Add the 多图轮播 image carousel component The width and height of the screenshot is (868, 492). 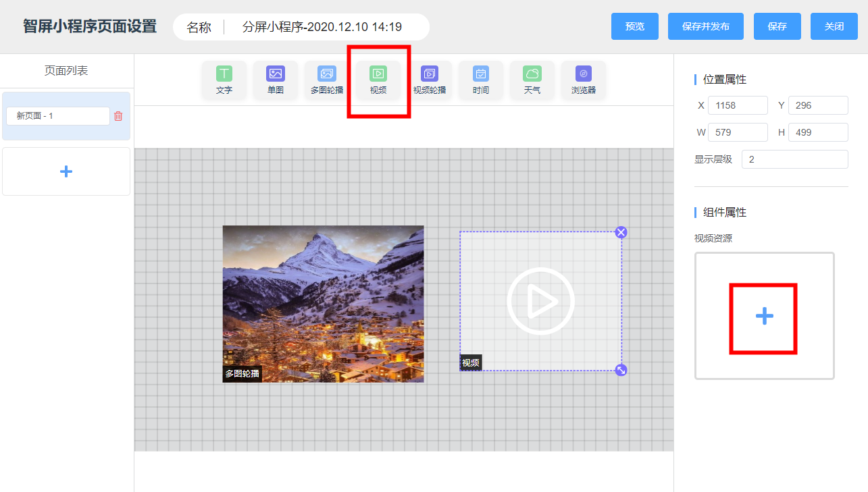point(327,80)
